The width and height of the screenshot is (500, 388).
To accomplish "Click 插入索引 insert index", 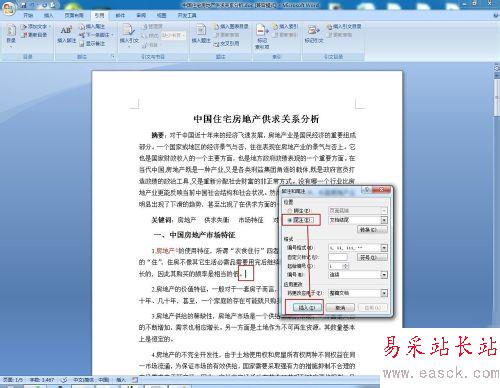I will tap(285, 26).
